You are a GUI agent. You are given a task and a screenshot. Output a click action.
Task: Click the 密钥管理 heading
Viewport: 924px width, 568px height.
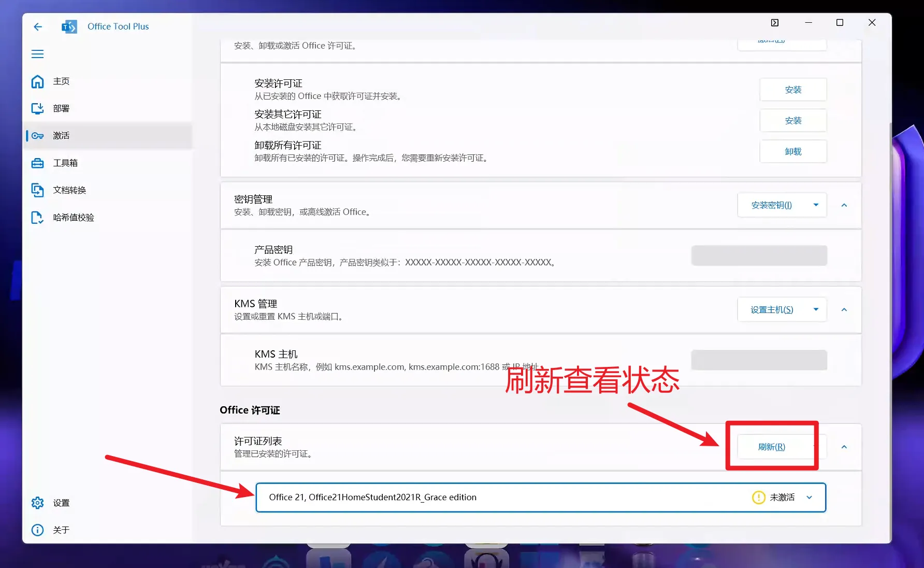(x=253, y=200)
